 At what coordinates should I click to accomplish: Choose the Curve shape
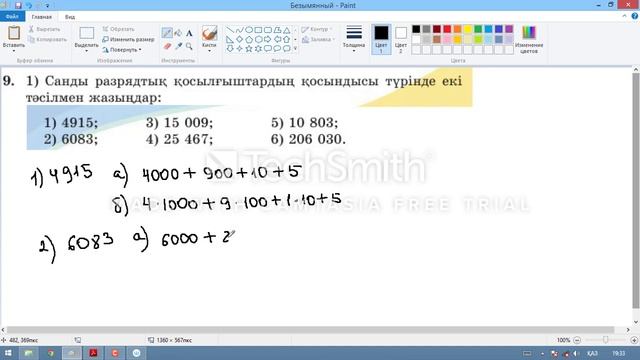click(239, 30)
